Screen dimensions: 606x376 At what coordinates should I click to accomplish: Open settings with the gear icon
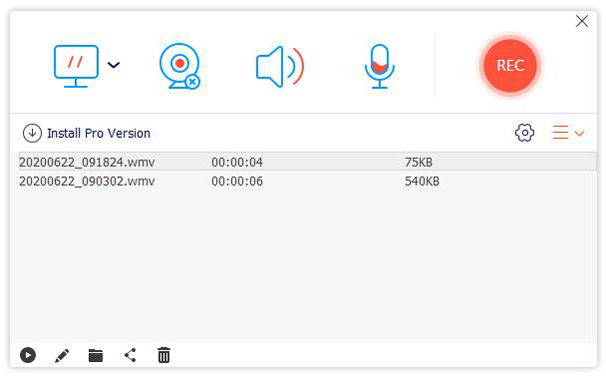tap(524, 133)
